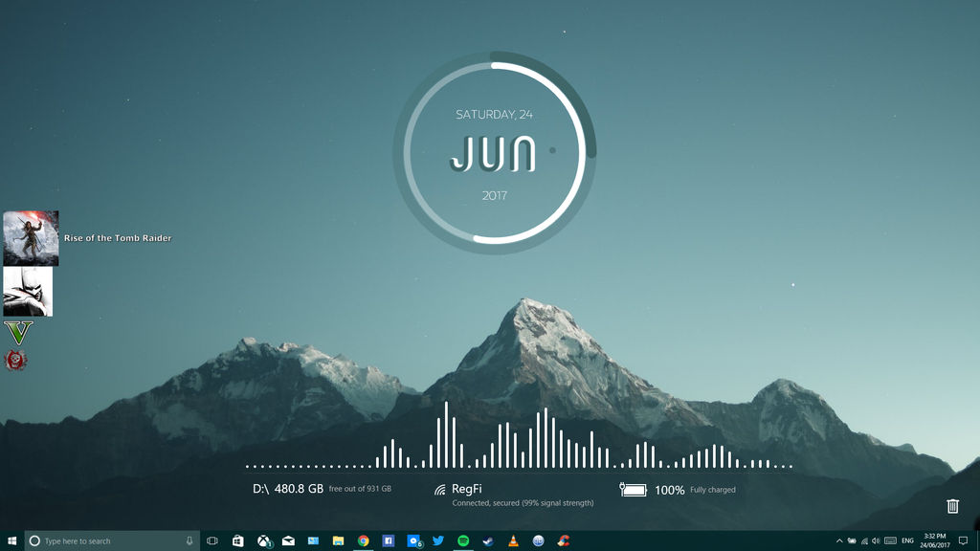Open the clock showing 3:32 PM
The height and width of the screenshot is (551, 980).
click(934, 540)
